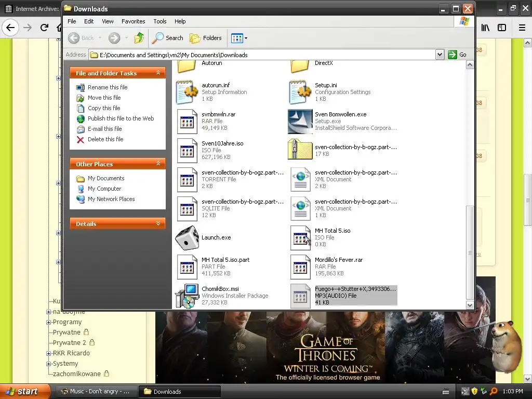
Task: Click Copy this file
Action: (104, 108)
